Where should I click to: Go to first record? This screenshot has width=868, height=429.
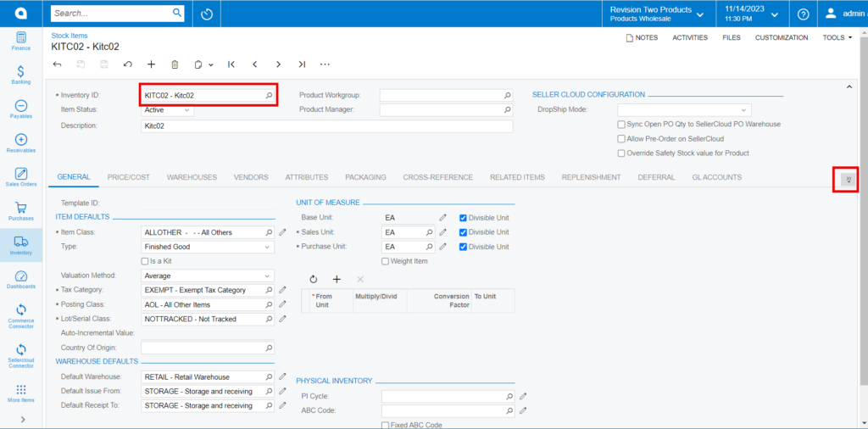pos(231,64)
